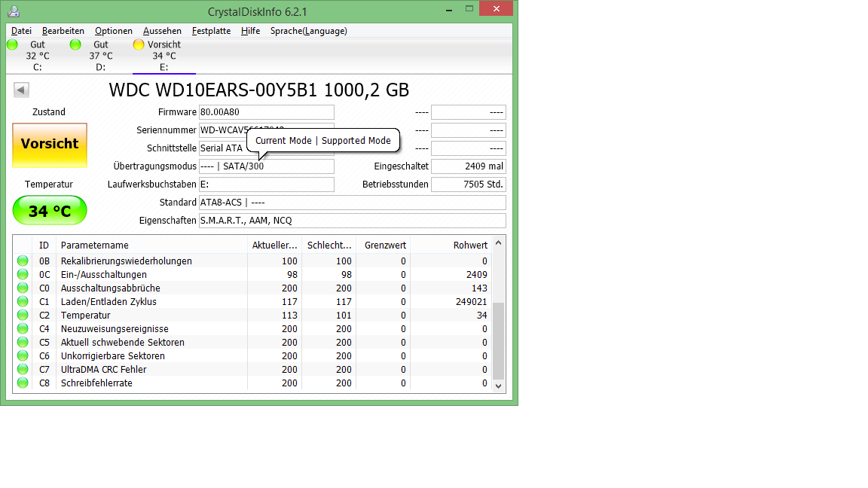This screenshot has width=868, height=488.
Task: Click raw value 143 for Ausschaltungsabbrüche
Action: [x=479, y=288]
